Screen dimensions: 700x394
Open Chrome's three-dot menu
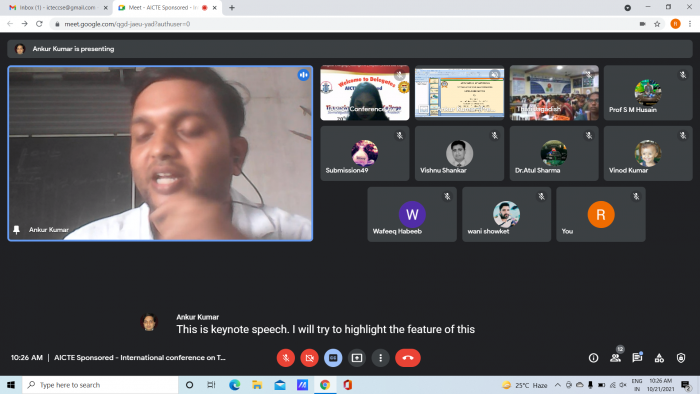click(690, 24)
